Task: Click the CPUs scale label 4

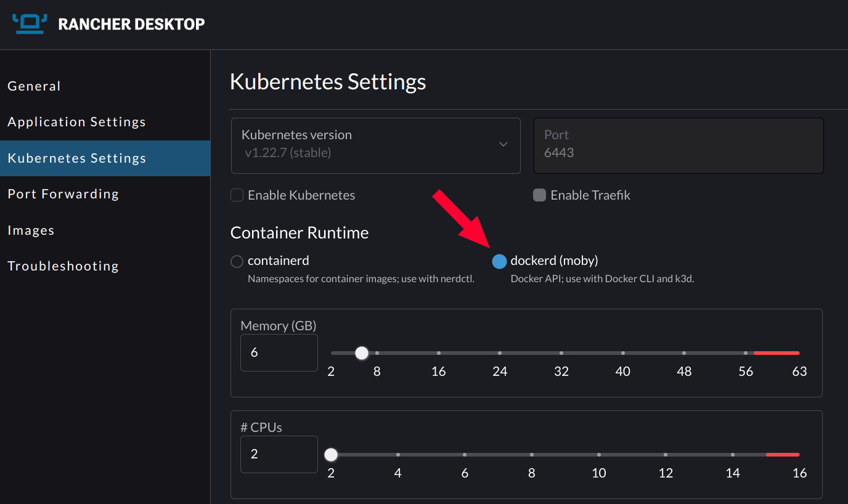Action: tap(398, 473)
